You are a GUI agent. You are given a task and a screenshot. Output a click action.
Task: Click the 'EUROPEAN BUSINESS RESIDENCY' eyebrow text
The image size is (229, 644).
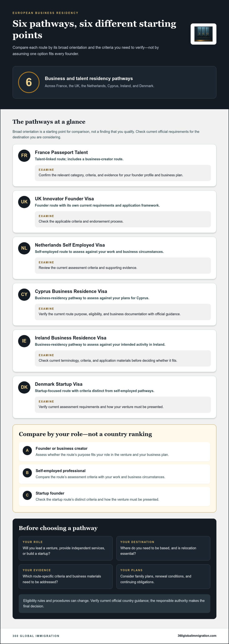(45, 13)
